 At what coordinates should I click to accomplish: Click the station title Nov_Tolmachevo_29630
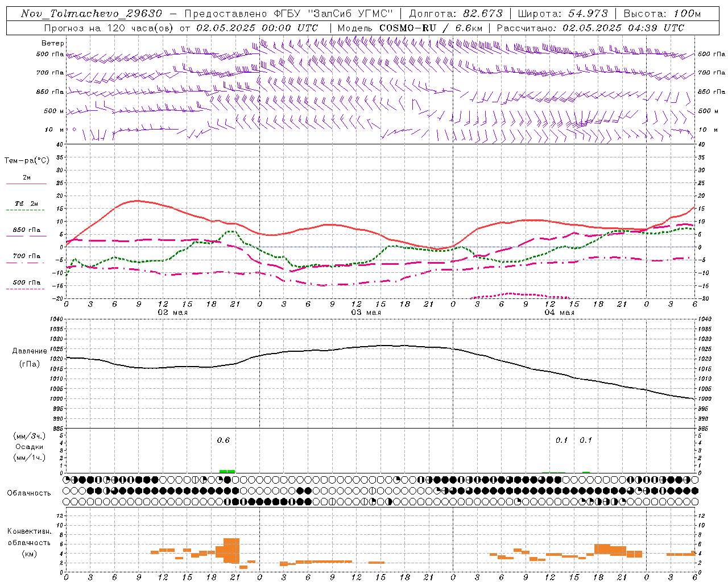(91, 14)
